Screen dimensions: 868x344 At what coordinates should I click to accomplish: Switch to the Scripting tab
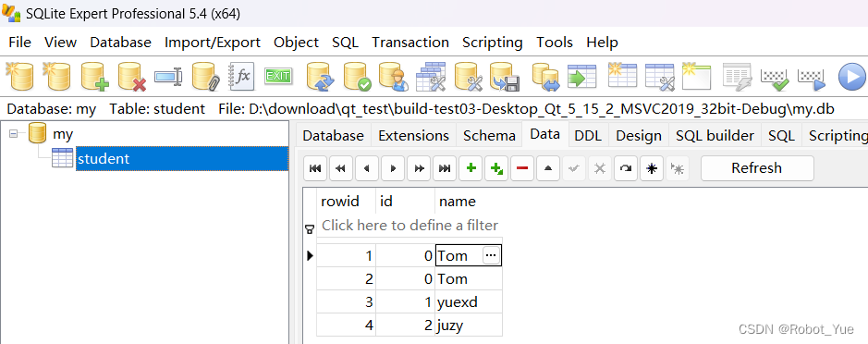[x=836, y=136]
